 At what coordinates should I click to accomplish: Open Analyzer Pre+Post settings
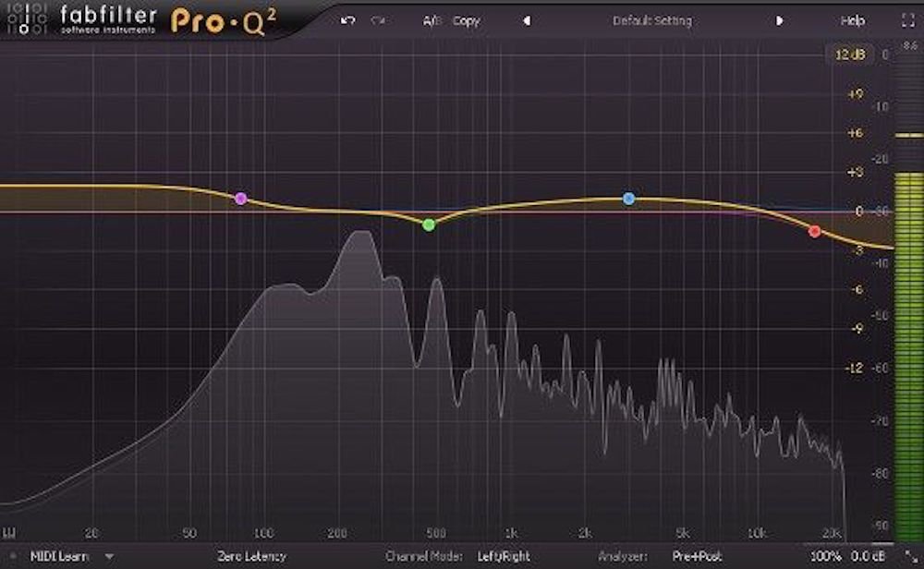[x=697, y=557]
